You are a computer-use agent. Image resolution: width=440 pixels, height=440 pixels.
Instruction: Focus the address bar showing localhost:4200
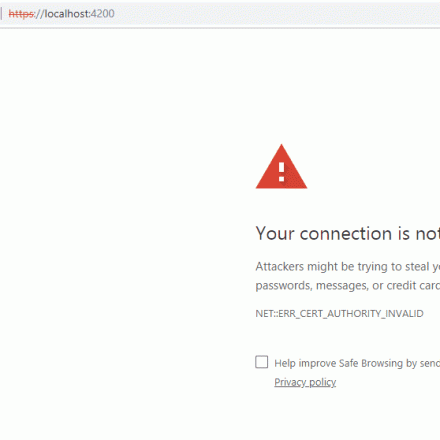click(x=220, y=14)
